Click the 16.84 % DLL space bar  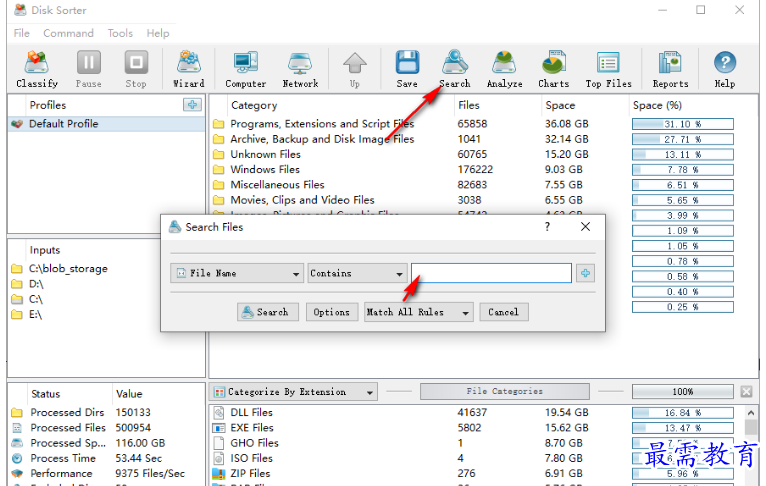click(x=682, y=413)
